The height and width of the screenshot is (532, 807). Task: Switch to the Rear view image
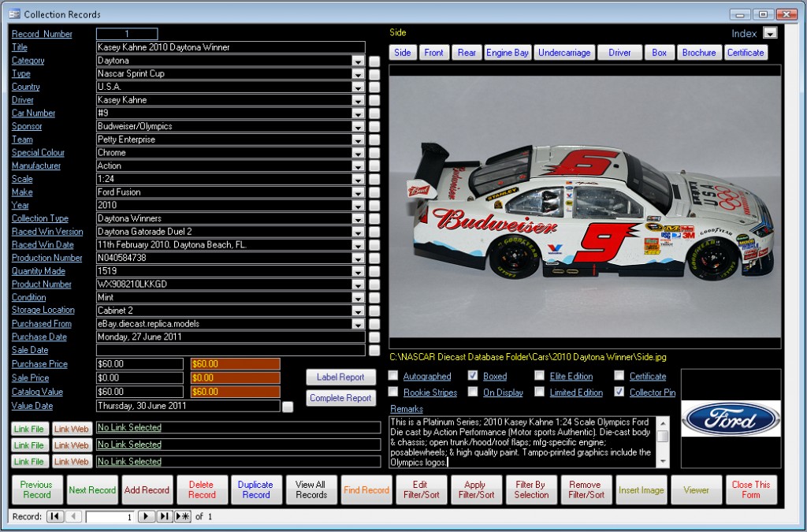point(467,53)
